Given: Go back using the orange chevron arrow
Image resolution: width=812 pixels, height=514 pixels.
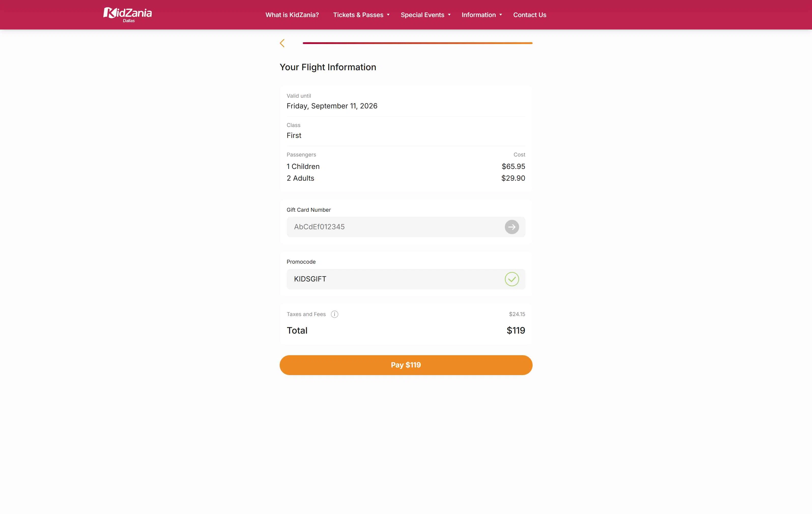Looking at the screenshot, I should (x=282, y=43).
